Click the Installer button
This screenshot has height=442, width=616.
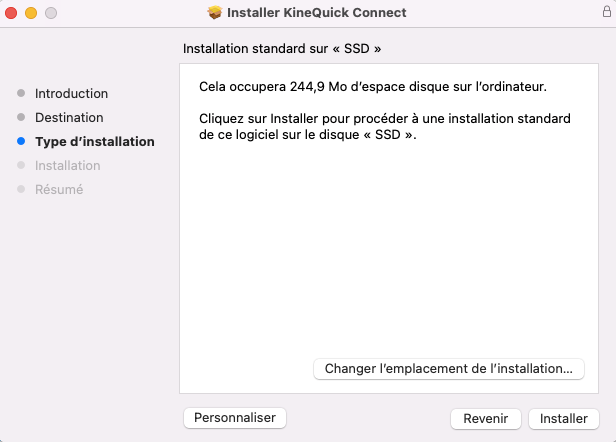pos(564,418)
